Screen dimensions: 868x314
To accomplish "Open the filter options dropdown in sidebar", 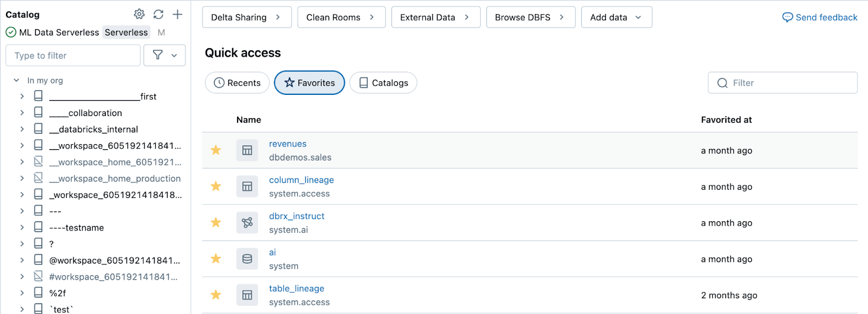I will 164,55.
